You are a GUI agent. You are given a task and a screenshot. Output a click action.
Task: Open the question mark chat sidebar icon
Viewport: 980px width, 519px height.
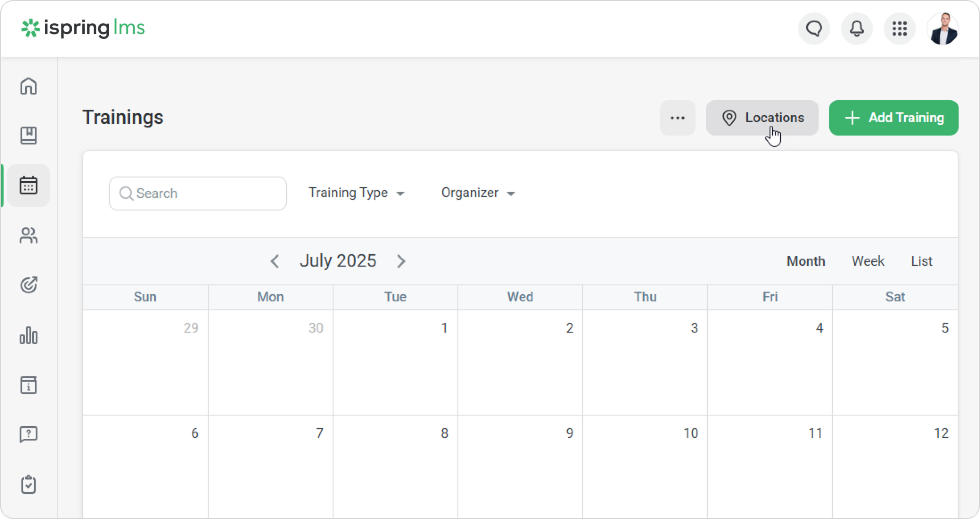(29, 434)
